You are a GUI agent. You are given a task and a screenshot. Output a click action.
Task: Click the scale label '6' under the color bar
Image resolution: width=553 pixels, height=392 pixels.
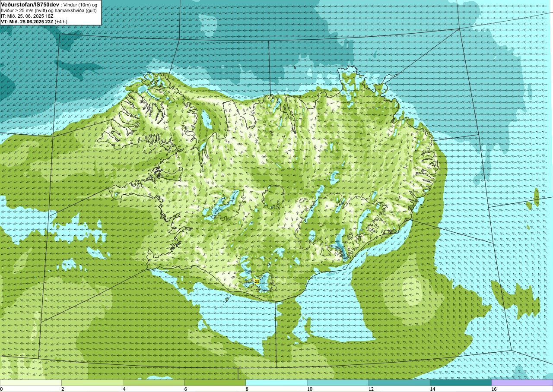(x=185, y=389)
